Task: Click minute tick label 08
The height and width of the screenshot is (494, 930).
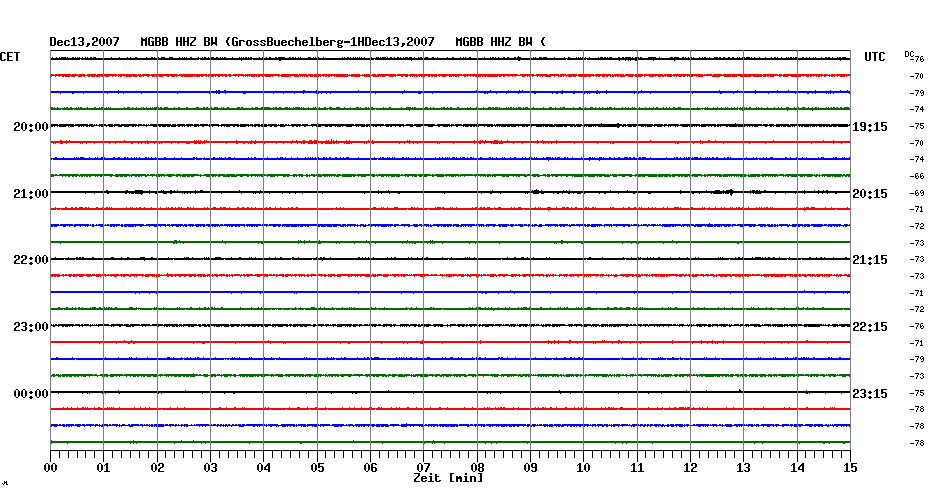Action: (x=477, y=468)
